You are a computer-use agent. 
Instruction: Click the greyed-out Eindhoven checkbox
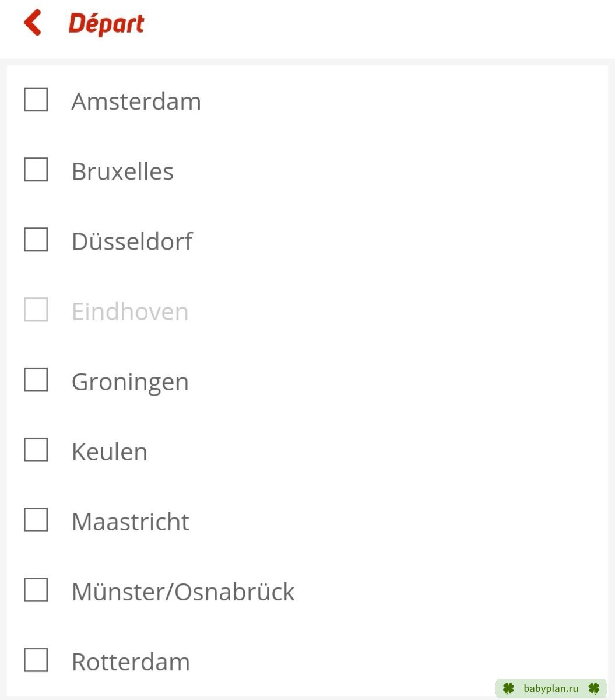[x=36, y=309]
